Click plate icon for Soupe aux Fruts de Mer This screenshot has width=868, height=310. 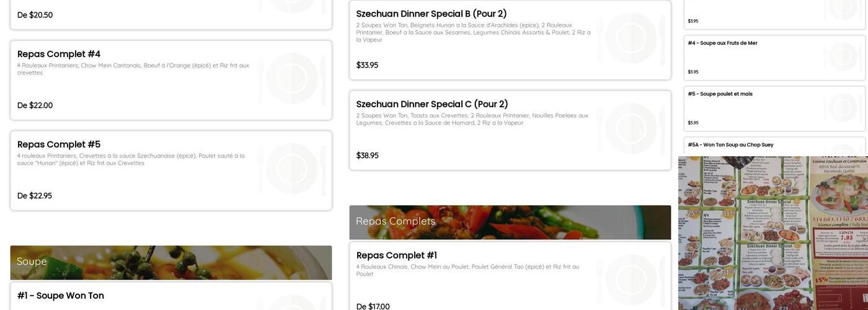point(844,56)
